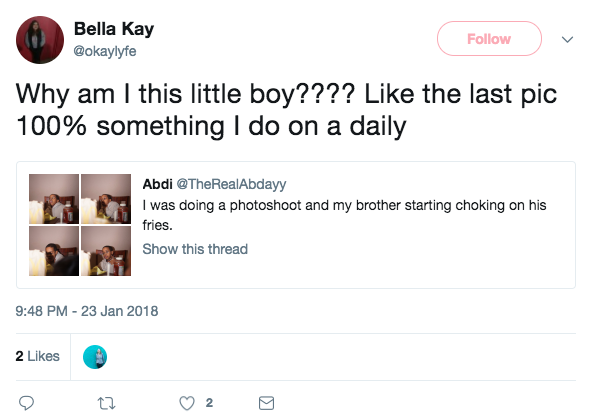Image resolution: width=608 pixels, height=419 pixels.
Task: Retweet this tweet using the retweet icon
Action: pyautogui.click(x=105, y=403)
